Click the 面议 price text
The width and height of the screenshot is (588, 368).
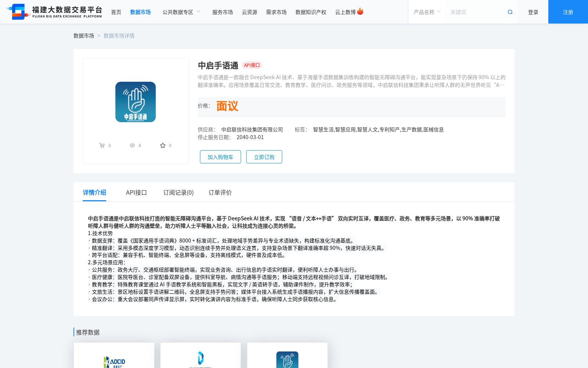tap(227, 106)
